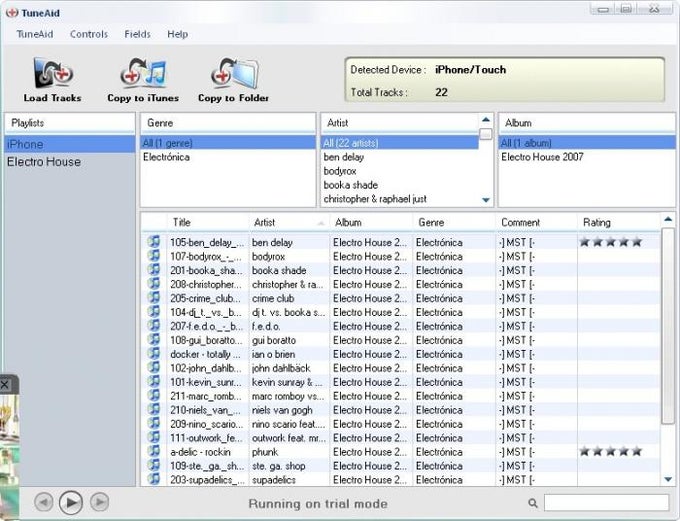Image resolution: width=680 pixels, height=521 pixels.
Task: Click the music icon of 210-niels_van track
Action: [154, 409]
